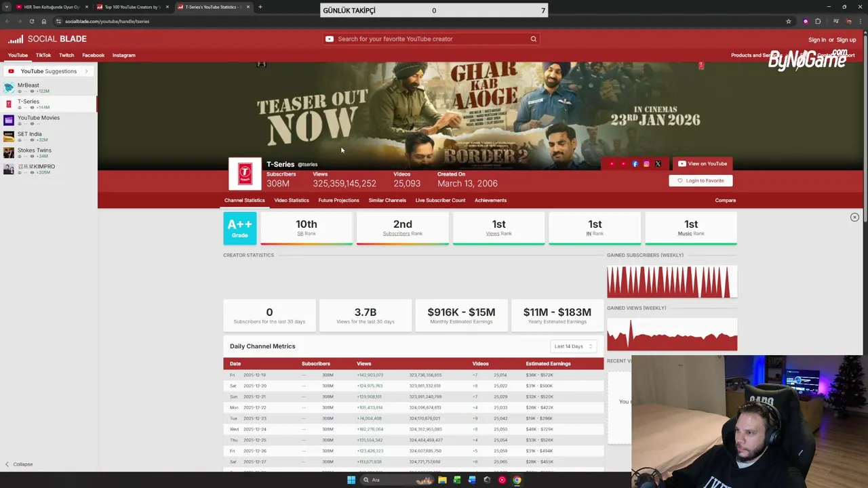Switch to the Twitch platform tab
Screen dimensions: 868x488
tap(66, 55)
